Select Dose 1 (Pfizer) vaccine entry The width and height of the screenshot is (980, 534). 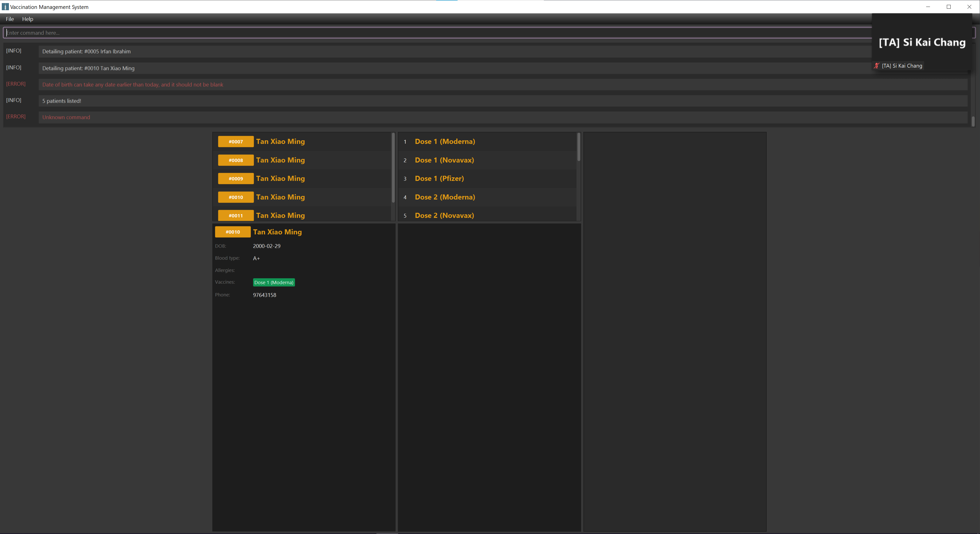pyautogui.click(x=439, y=178)
